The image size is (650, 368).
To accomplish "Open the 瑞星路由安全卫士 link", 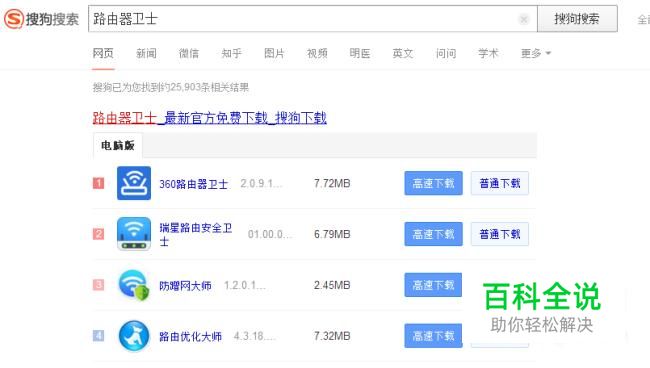I will click(x=196, y=235).
